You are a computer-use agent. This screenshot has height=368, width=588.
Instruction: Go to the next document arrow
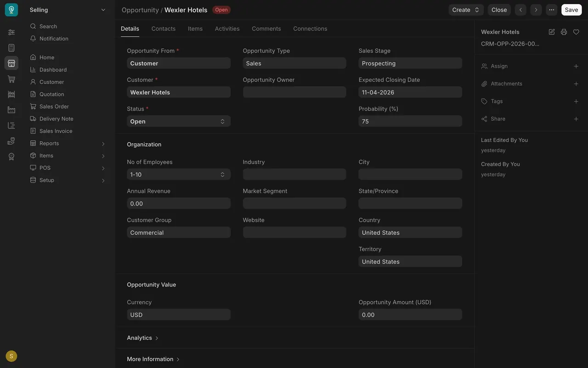(x=536, y=10)
